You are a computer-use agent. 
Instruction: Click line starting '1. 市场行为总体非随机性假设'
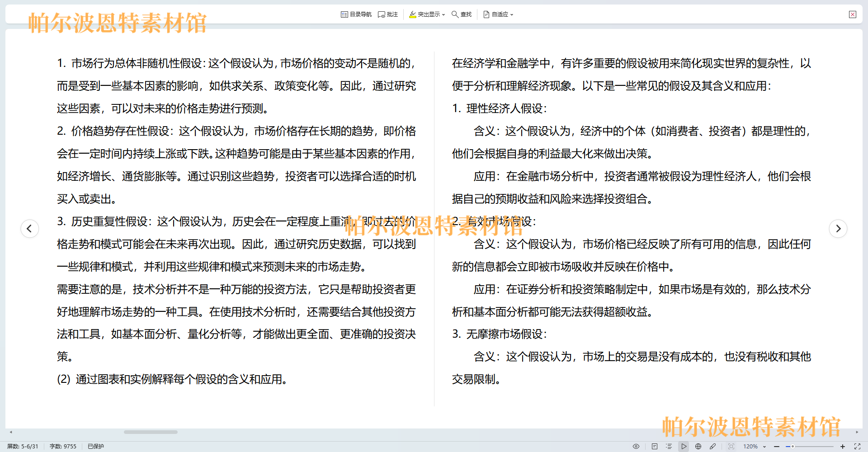tap(236, 63)
